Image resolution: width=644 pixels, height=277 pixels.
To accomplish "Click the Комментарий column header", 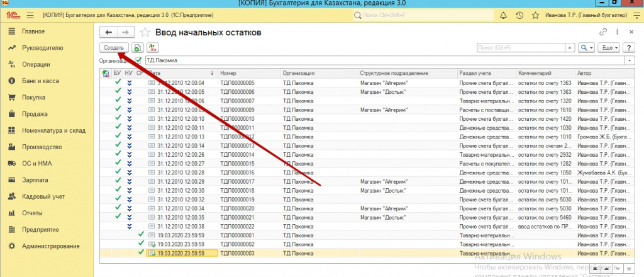I will pos(546,73).
